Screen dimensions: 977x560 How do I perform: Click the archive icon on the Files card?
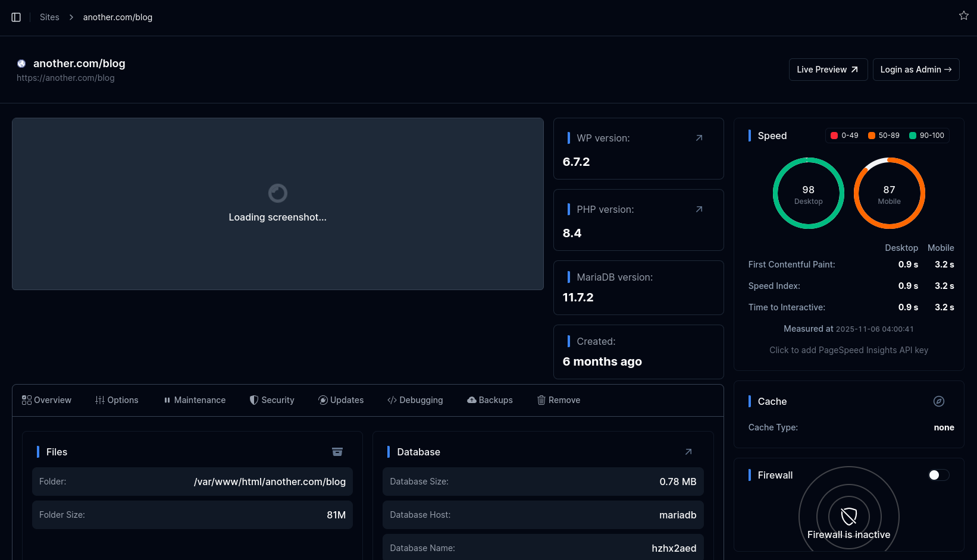click(x=337, y=452)
